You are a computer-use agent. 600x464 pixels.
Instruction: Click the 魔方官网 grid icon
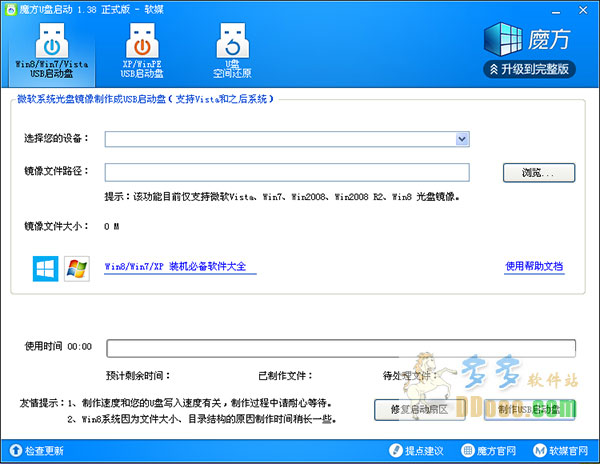[467, 451]
